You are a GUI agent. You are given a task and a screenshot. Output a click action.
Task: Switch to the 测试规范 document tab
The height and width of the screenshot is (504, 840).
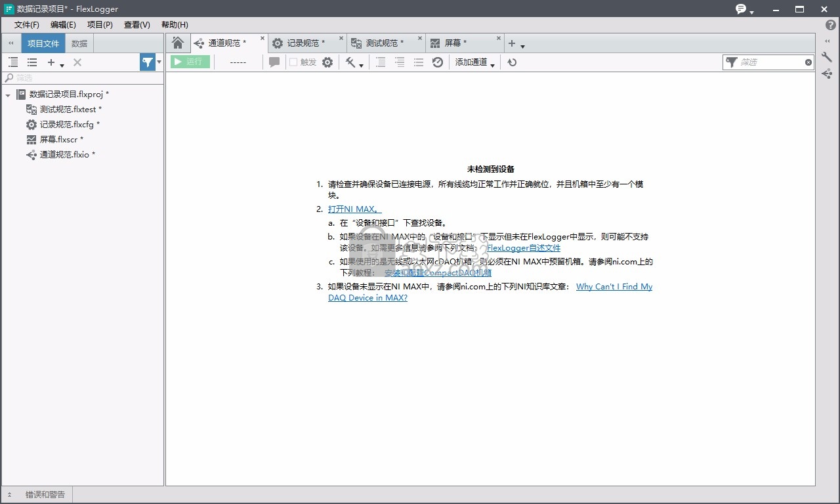(385, 43)
